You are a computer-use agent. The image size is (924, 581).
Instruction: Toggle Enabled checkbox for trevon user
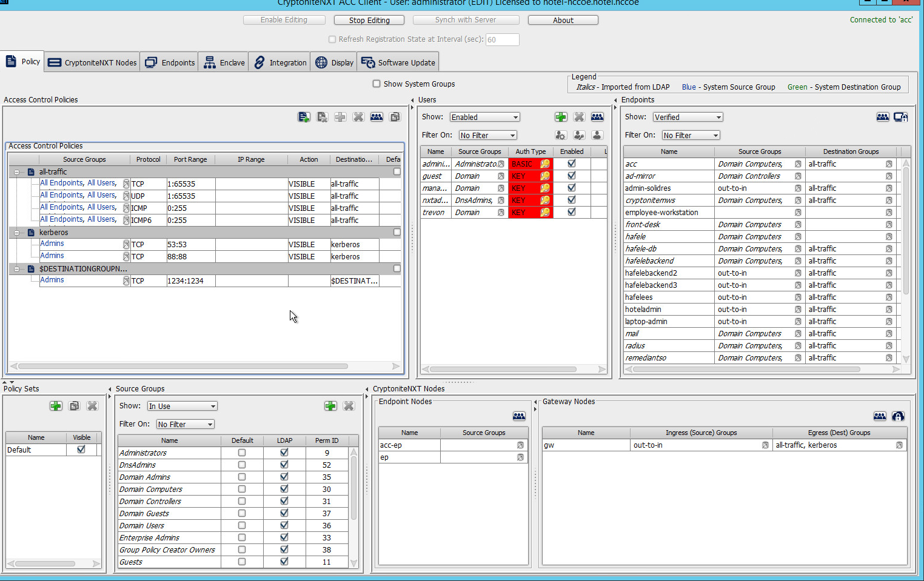(571, 212)
